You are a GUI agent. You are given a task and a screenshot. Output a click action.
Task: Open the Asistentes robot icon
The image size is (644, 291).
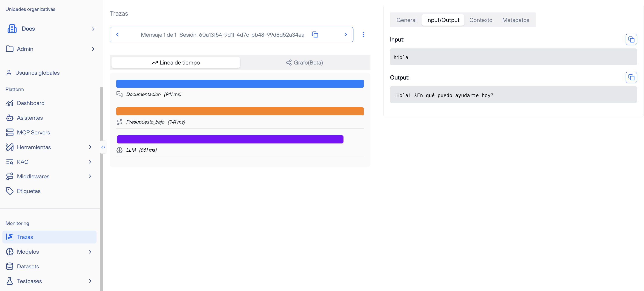point(9,118)
